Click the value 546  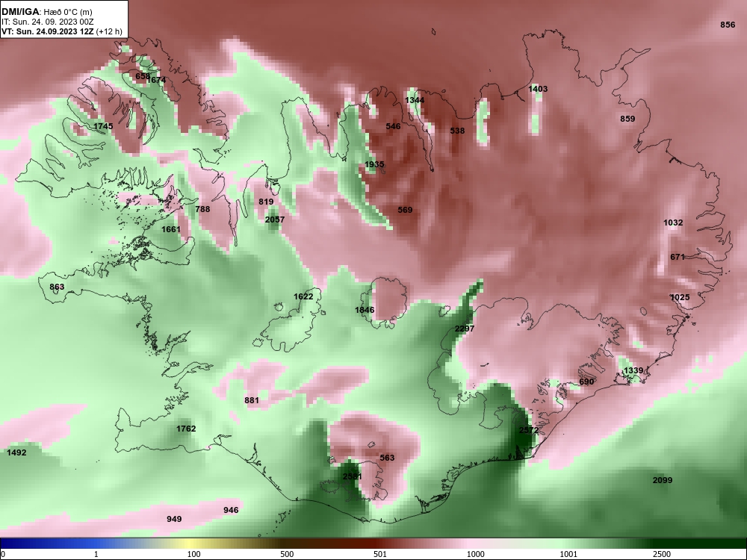click(x=393, y=126)
